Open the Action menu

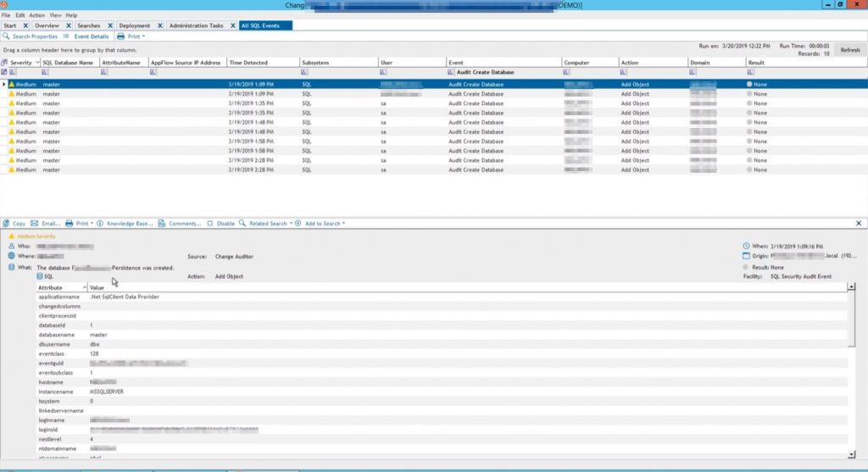pyautogui.click(x=36, y=15)
